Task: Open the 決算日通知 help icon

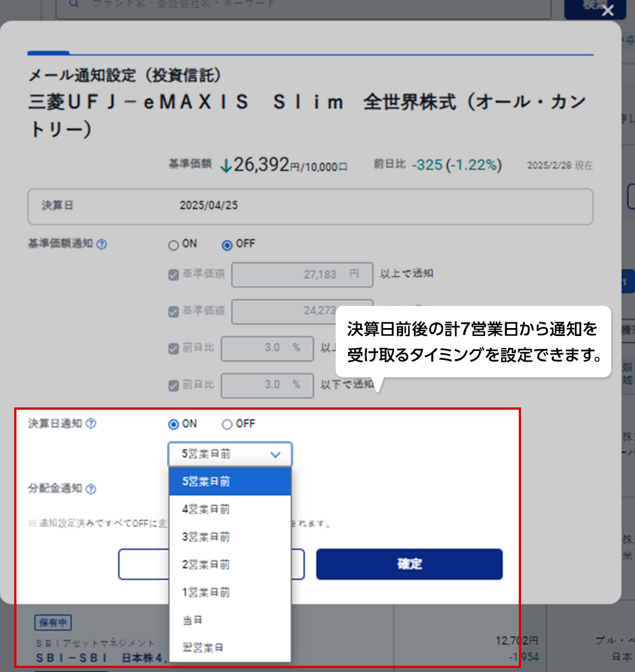Action: [91, 424]
